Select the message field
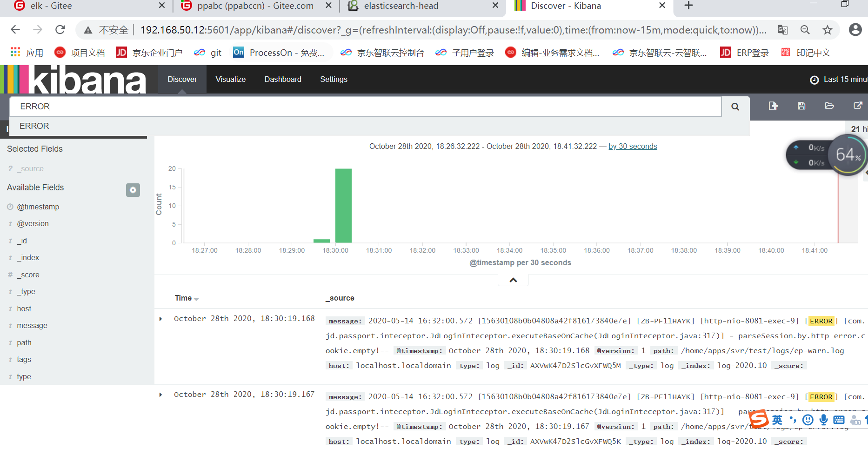Screen dimensions: 868x449 tap(32, 326)
